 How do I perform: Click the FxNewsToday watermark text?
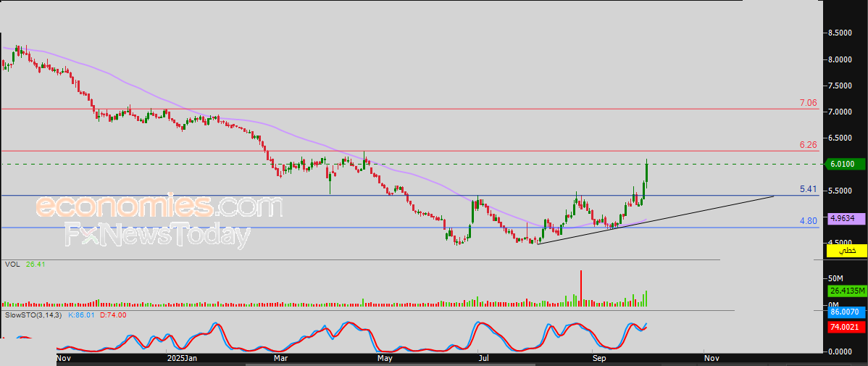(x=157, y=236)
